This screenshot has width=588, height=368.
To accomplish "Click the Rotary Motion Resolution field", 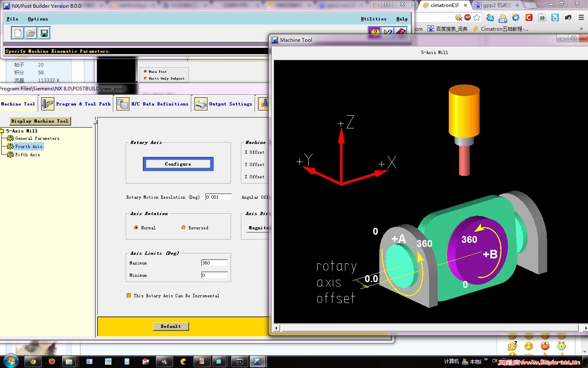I will [x=218, y=197].
